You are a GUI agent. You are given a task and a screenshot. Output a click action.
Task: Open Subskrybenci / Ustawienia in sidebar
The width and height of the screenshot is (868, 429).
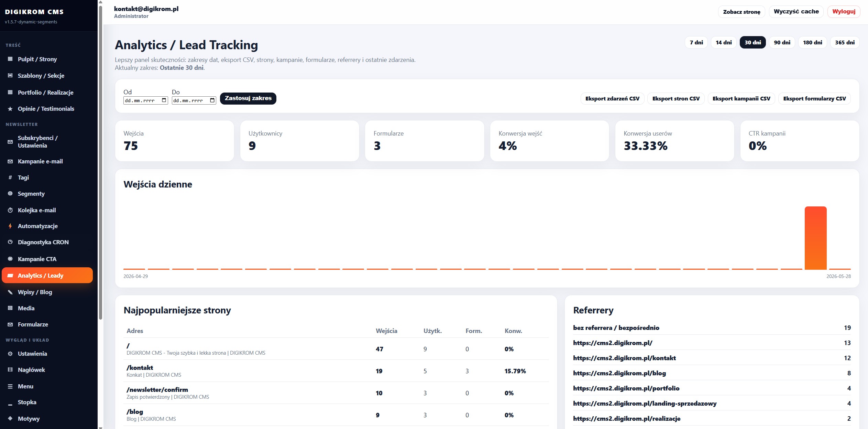coord(47,142)
